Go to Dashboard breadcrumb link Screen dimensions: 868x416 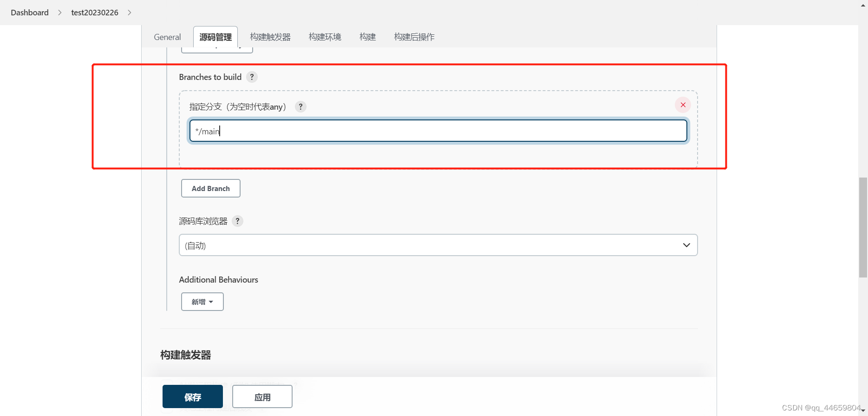coord(30,13)
